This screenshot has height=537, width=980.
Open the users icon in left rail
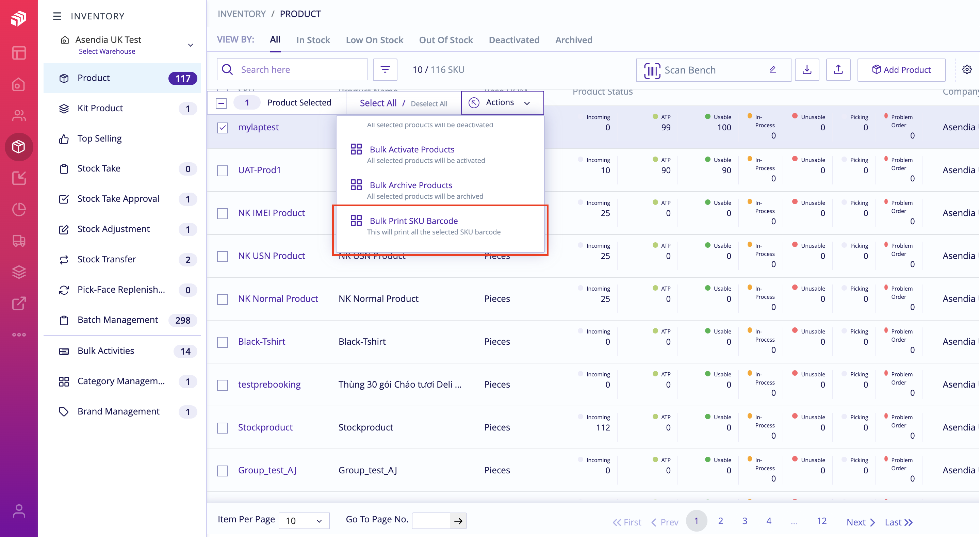pos(19,115)
